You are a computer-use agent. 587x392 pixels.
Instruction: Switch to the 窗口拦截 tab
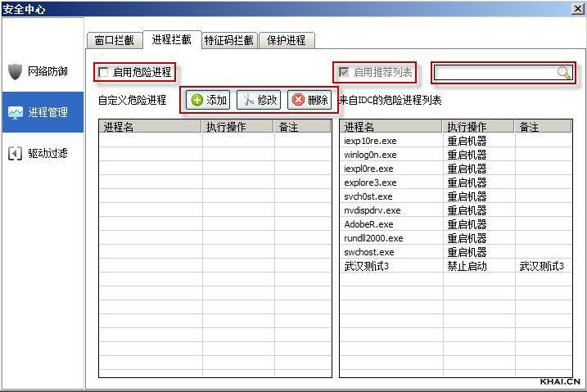114,40
